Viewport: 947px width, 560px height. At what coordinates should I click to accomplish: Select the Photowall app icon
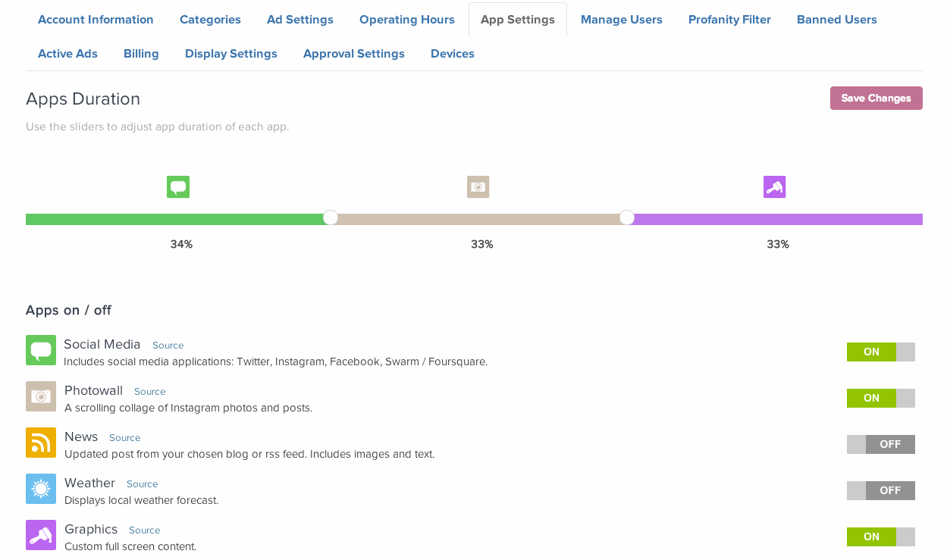coord(40,396)
